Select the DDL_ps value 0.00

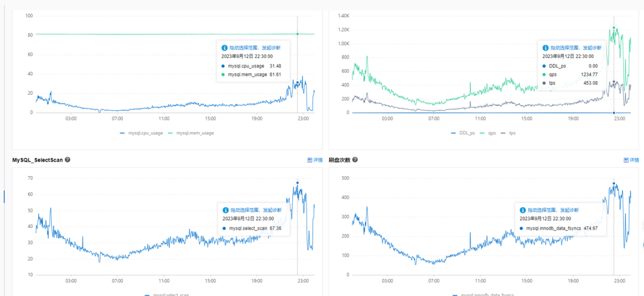click(x=592, y=66)
